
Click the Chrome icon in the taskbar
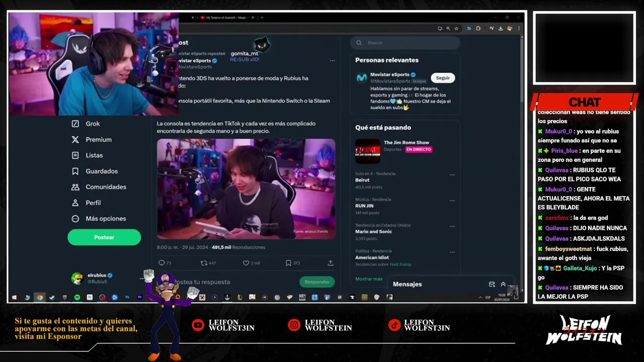(x=40, y=297)
